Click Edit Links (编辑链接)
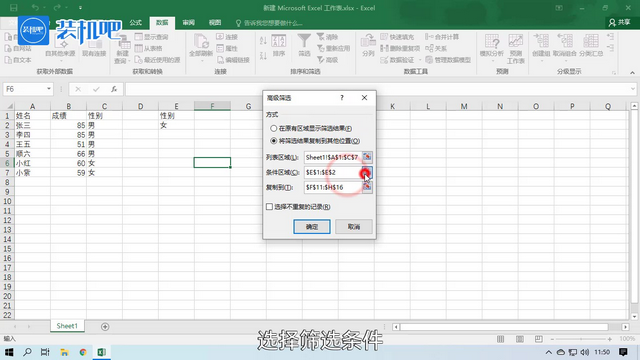Screen dimensions: 640x360 pos(233,60)
